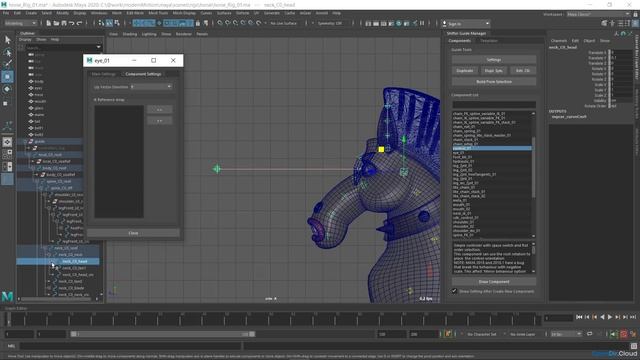640x360 pixels.
Task: Switch to Main Settings tab in eye_01
Action: pos(104,74)
